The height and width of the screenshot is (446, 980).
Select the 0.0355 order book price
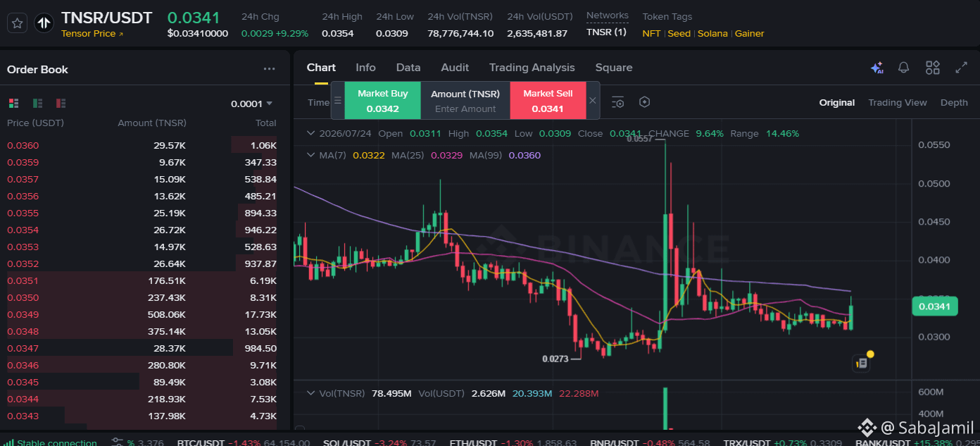(x=23, y=213)
